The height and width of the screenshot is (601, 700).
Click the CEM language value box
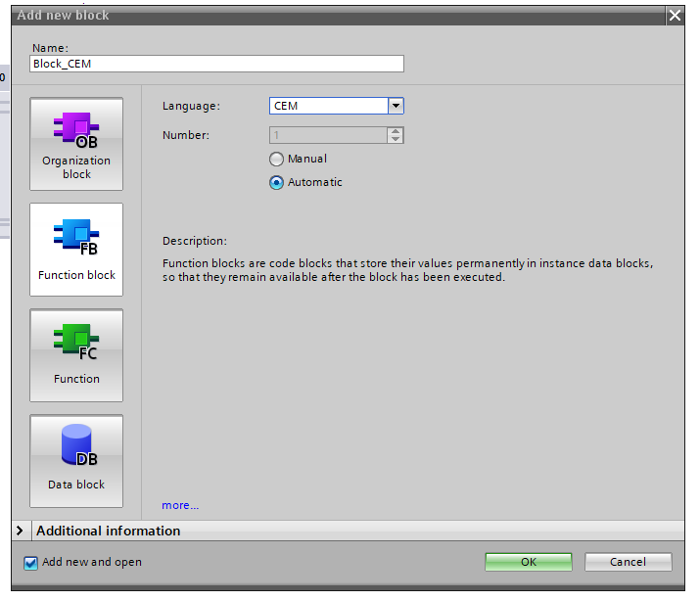[329, 106]
